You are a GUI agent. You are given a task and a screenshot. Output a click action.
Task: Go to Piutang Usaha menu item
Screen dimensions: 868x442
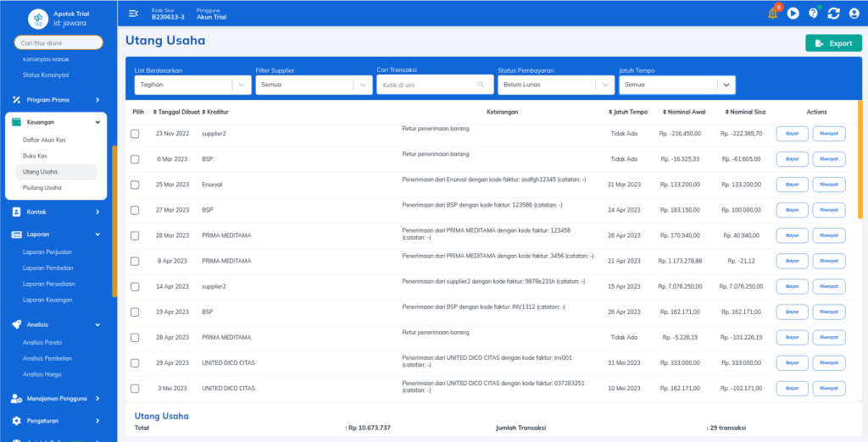coord(42,187)
